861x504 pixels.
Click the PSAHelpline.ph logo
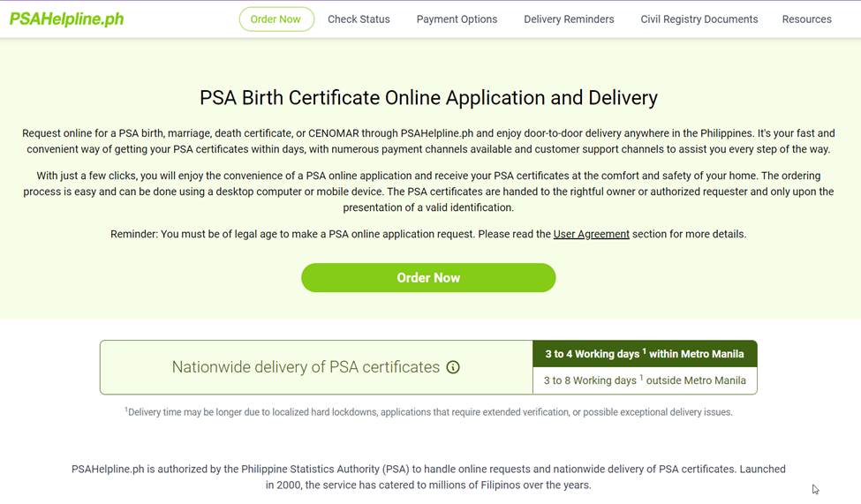coord(66,19)
